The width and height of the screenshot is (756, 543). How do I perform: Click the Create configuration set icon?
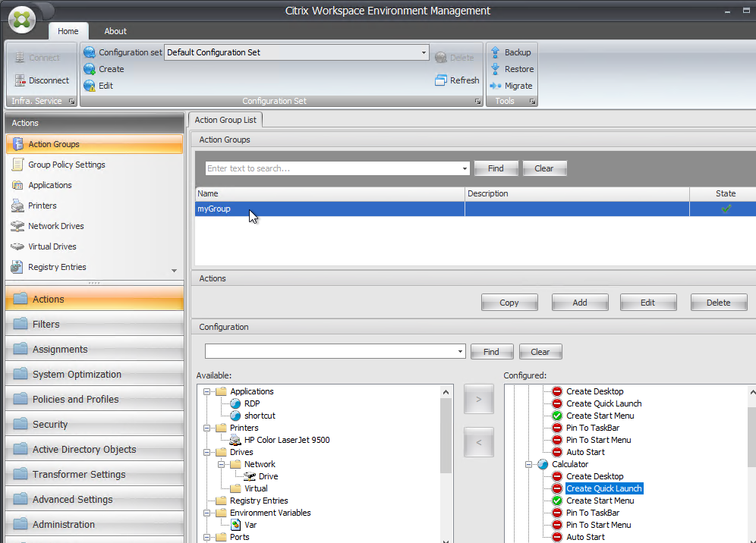[x=90, y=69]
